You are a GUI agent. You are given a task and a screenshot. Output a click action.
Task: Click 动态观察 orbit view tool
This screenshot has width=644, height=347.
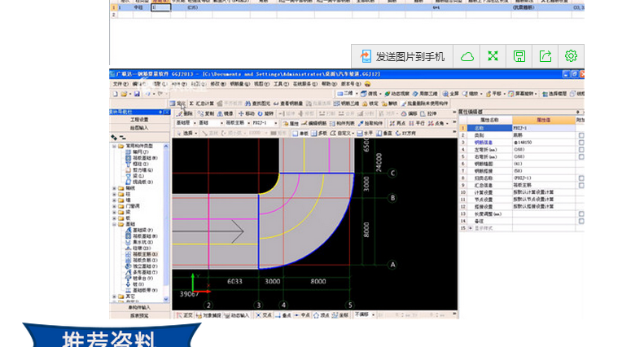click(x=396, y=94)
